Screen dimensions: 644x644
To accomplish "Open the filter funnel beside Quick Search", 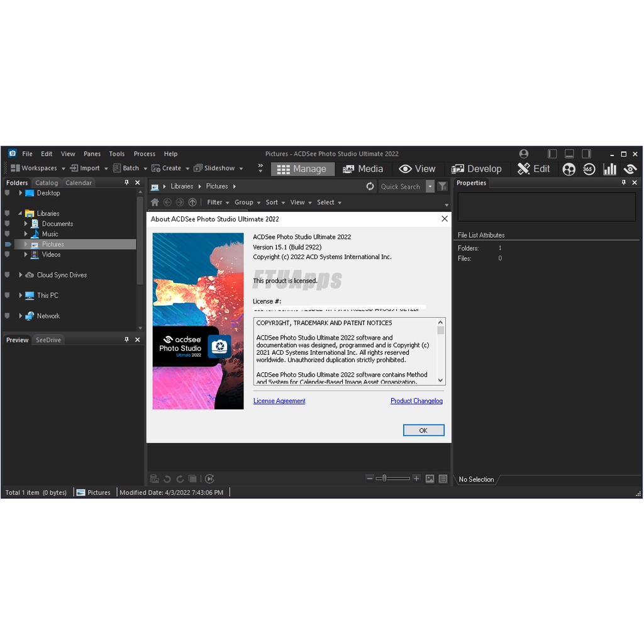I will pyautogui.click(x=443, y=186).
